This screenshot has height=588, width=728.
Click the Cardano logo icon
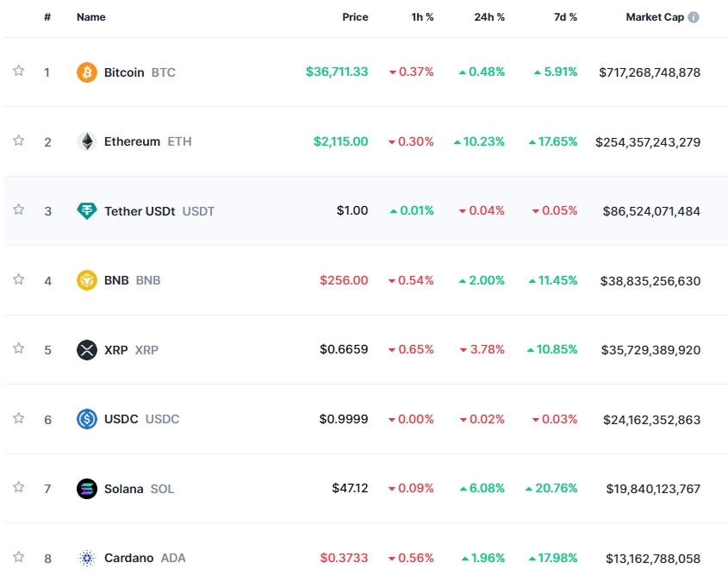[x=87, y=558]
